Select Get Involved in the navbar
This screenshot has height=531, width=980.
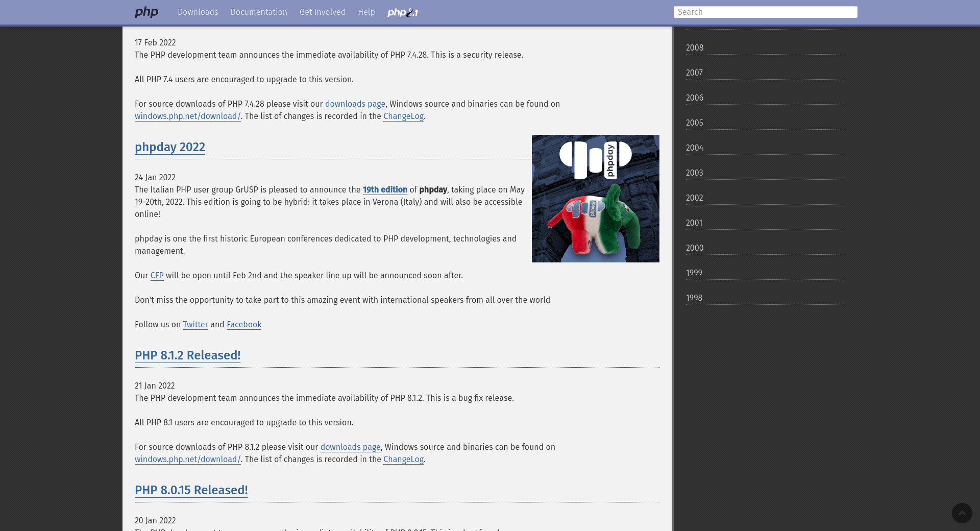(322, 12)
